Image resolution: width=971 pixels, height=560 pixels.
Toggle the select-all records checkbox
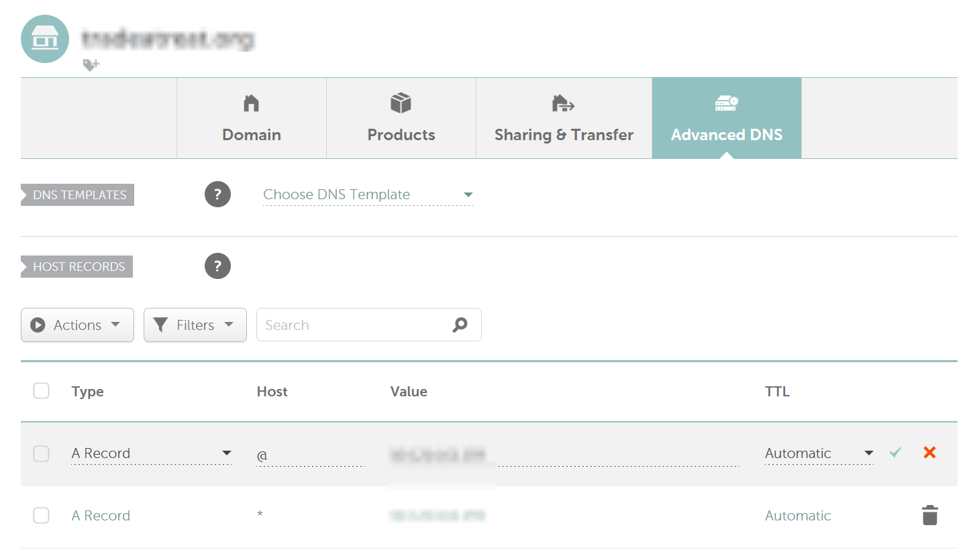tap(42, 391)
